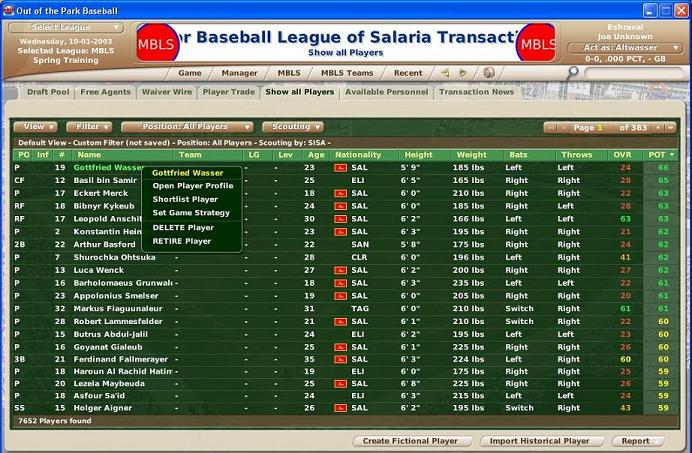Select Shortlist Player in context menu

pyautogui.click(x=185, y=199)
